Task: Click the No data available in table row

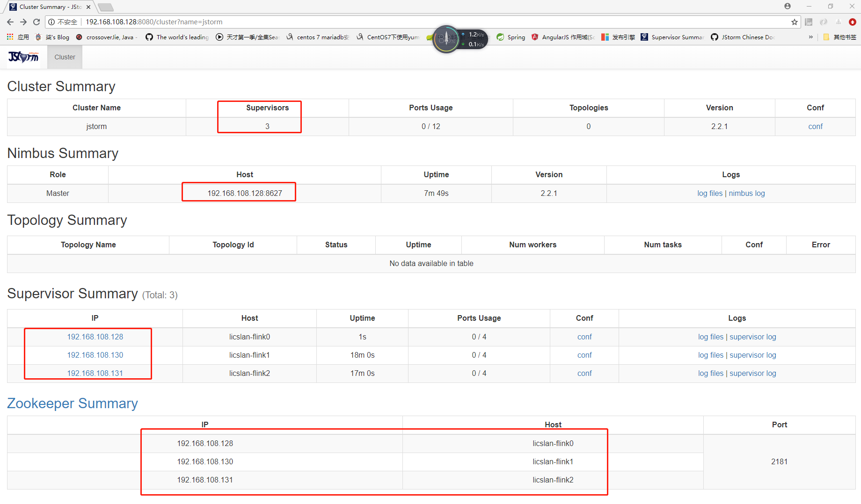Action: [x=431, y=263]
